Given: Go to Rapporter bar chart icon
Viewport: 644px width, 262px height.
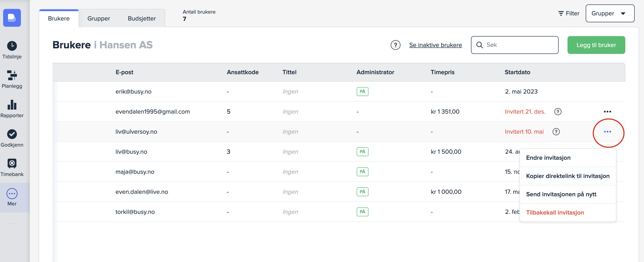Looking at the screenshot, I should pos(12,105).
